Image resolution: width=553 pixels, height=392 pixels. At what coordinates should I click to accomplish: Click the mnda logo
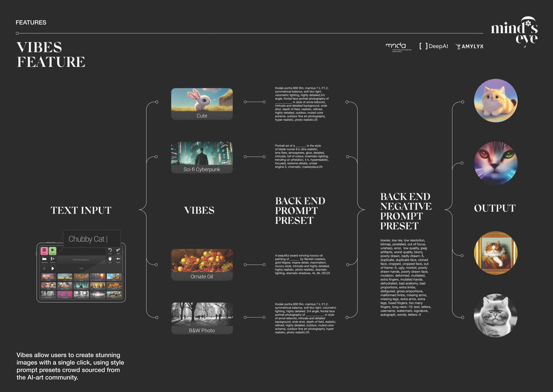click(398, 47)
